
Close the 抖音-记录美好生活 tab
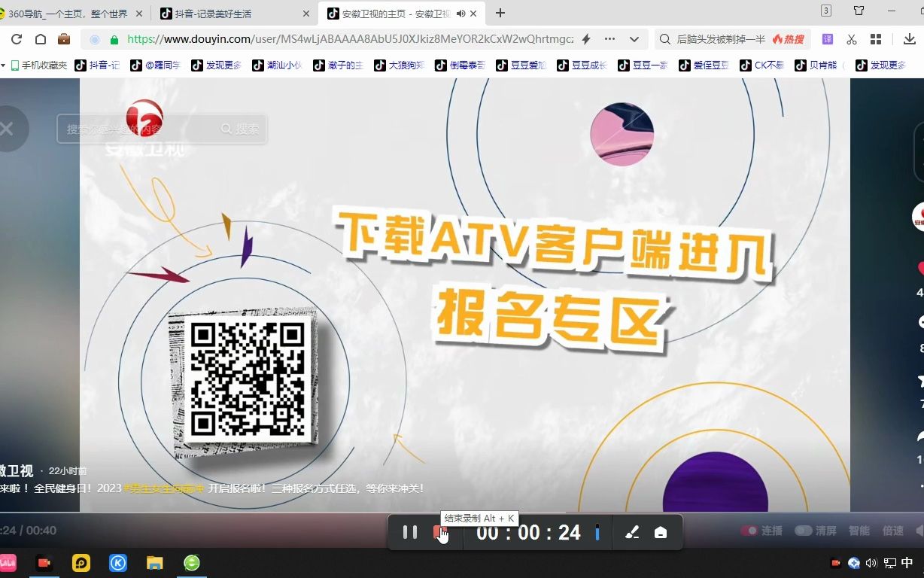306,14
